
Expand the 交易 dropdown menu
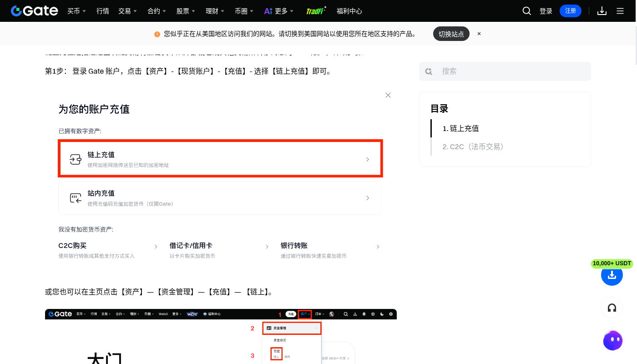(x=127, y=11)
